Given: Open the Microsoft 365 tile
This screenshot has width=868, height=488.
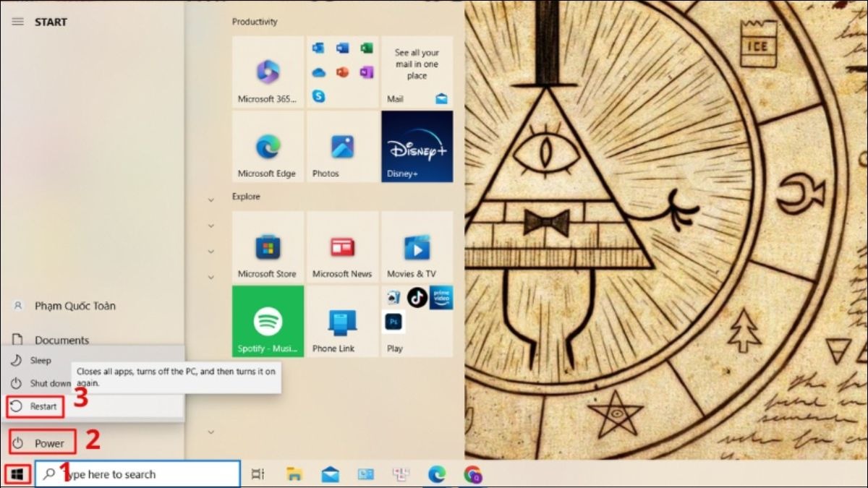Looking at the screenshot, I should pos(268,72).
